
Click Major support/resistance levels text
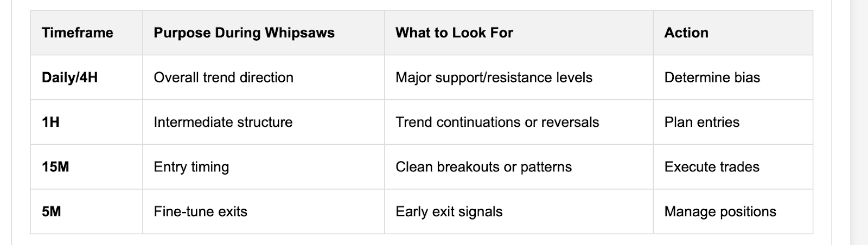click(x=494, y=78)
